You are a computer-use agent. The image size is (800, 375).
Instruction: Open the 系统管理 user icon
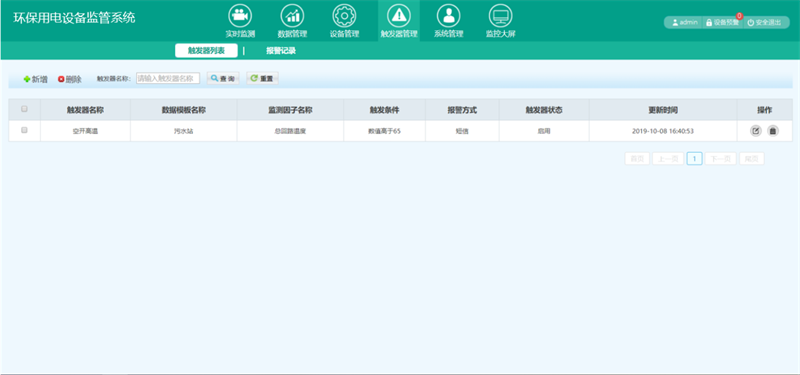(448, 16)
